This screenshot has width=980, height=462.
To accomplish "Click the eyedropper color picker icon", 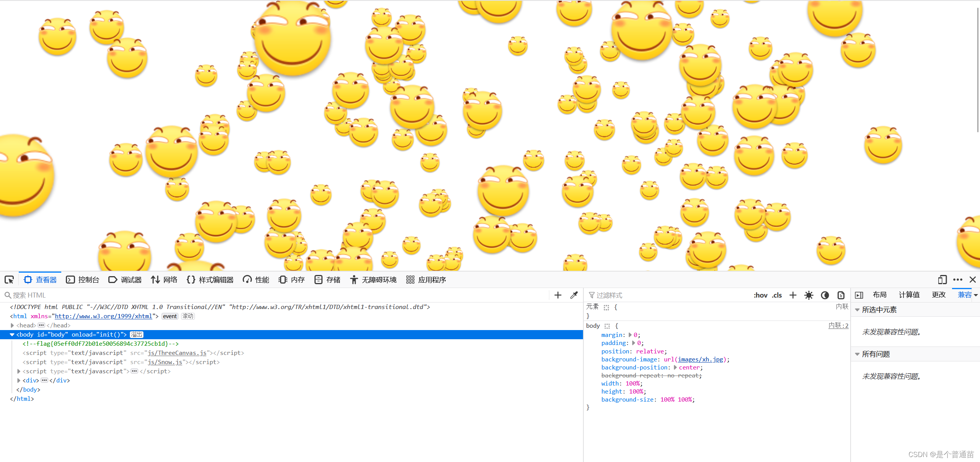I will [x=574, y=295].
